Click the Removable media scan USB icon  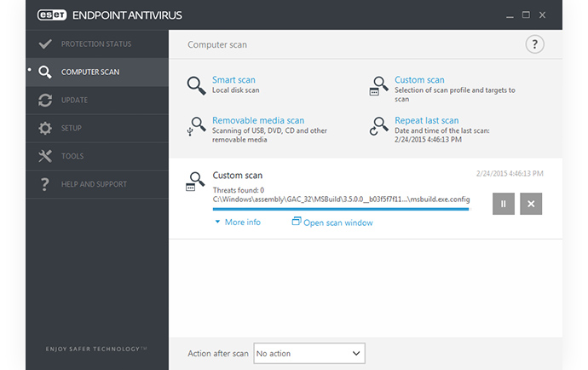pyautogui.click(x=196, y=126)
